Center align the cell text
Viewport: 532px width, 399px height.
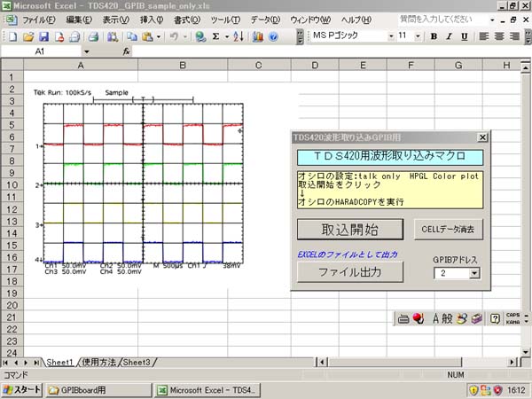click(499, 36)
